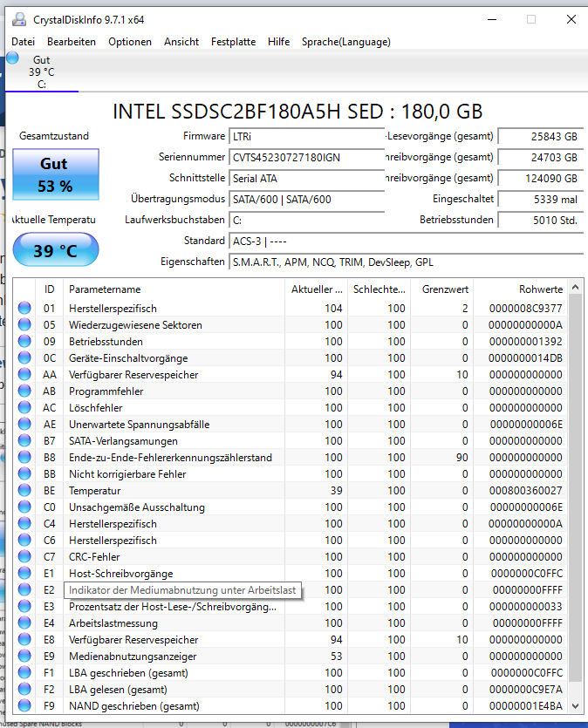Screen dimensions: 588x728
Task: Click the scroll up arrow of SMART list
Action: coord(576,288)
